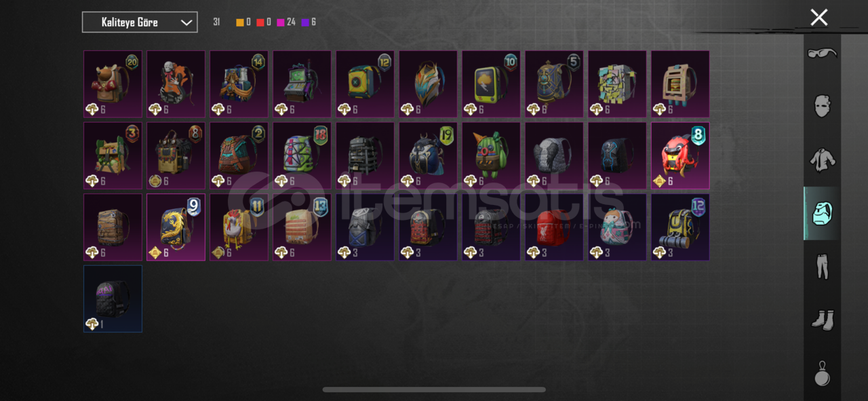The width and height of the screenshot is (868, 401).
Task: Select the green cactus monster backpack
Action: [491, 155]
